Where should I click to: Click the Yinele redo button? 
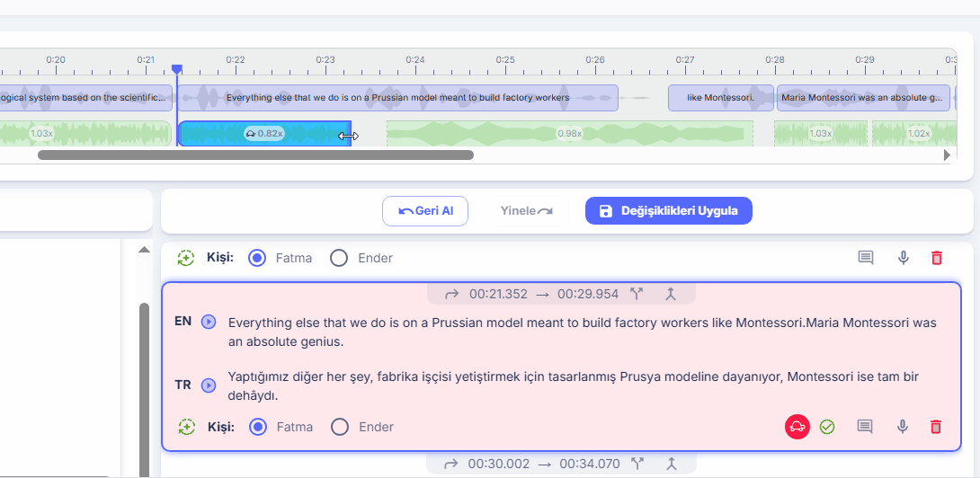(x=527, y=211)
